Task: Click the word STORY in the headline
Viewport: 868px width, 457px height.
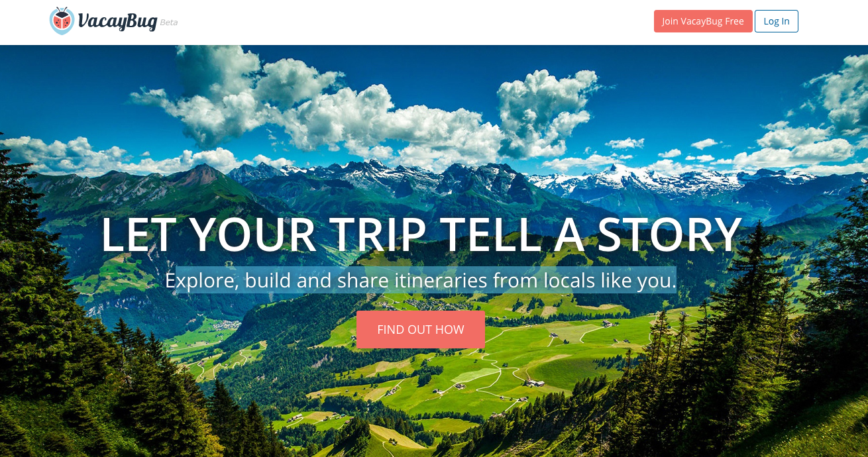Action: point(669,234)
